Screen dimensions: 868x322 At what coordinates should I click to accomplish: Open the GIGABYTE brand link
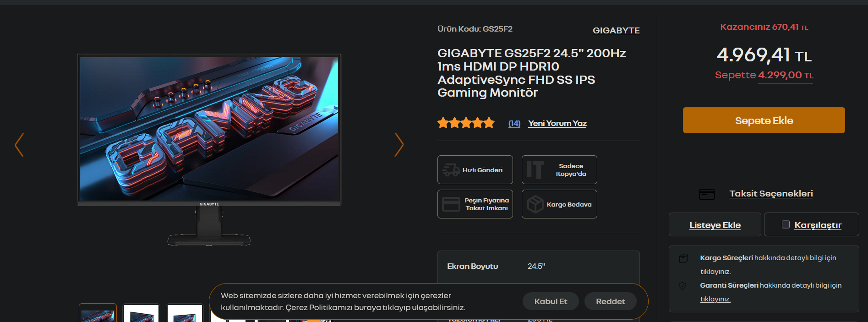point(616,31)
